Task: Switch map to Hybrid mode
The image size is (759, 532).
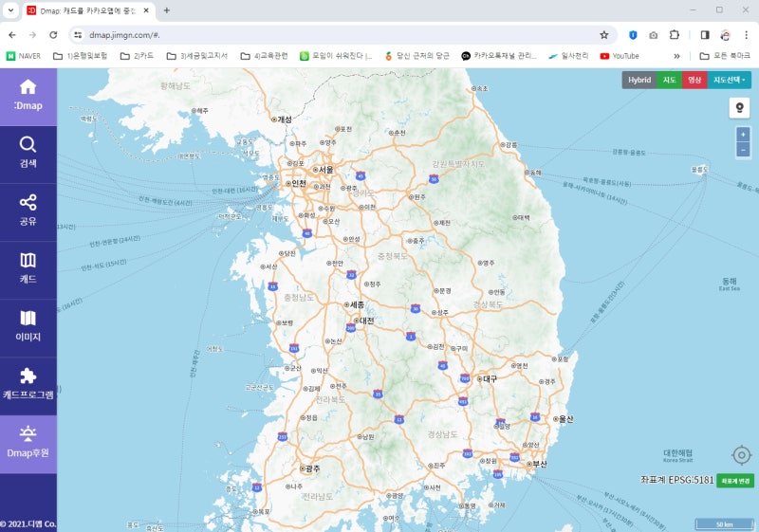Action: (639, 80)
